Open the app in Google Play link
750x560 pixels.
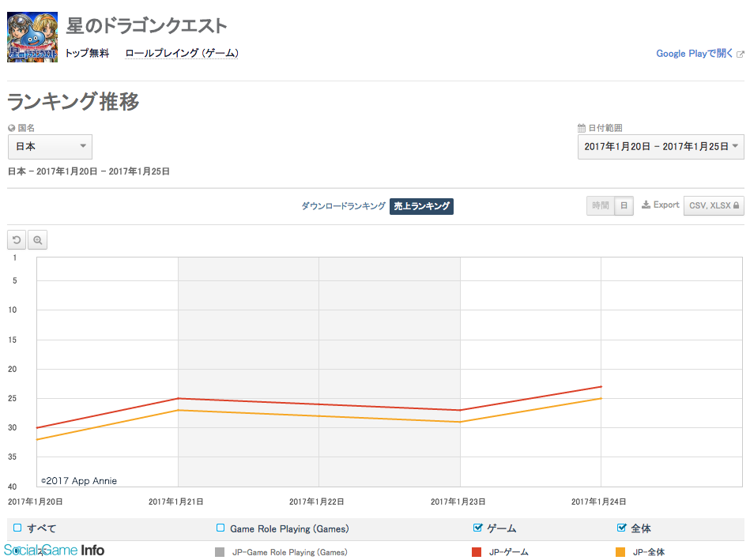[694, 54]
